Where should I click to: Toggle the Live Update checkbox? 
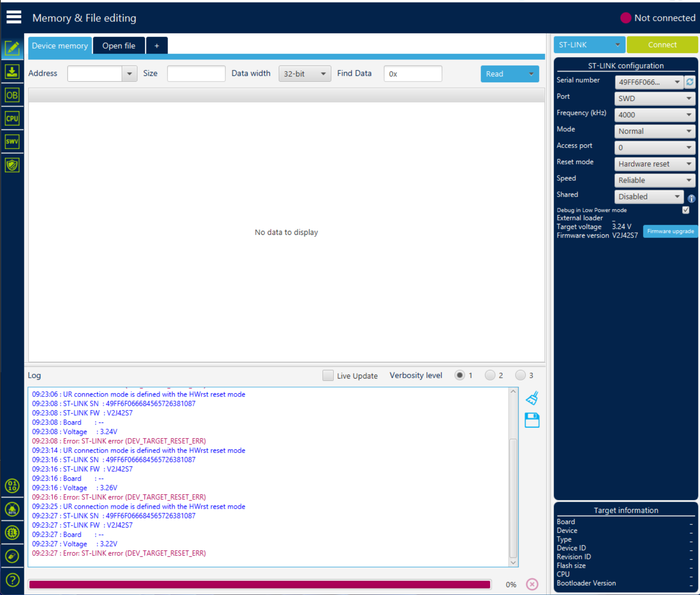(x=328, y=375)
